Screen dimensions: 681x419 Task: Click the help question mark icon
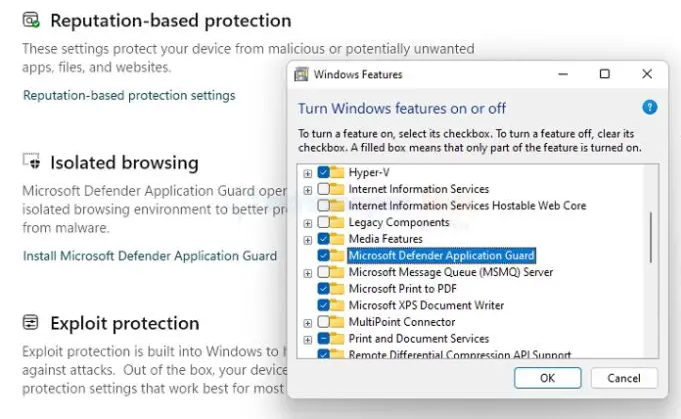pyautogui.click(x=650, y=107)
